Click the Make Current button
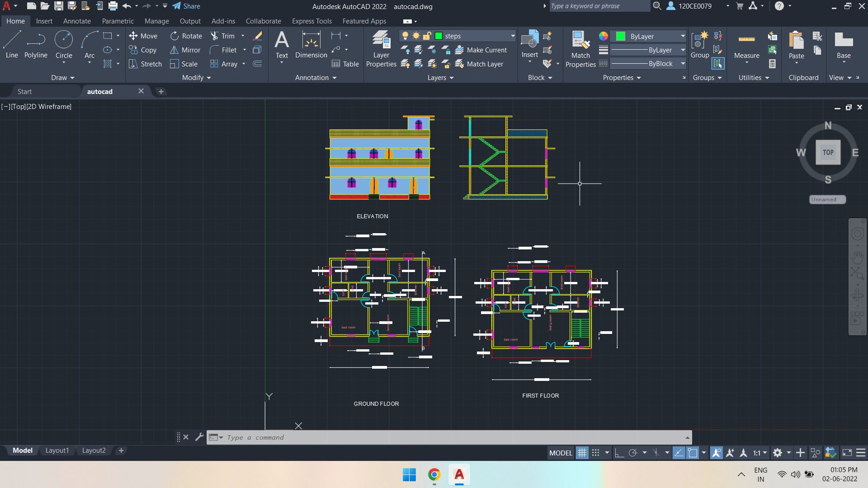This screenshot has width=868, height=488. [x=481, y=50]
